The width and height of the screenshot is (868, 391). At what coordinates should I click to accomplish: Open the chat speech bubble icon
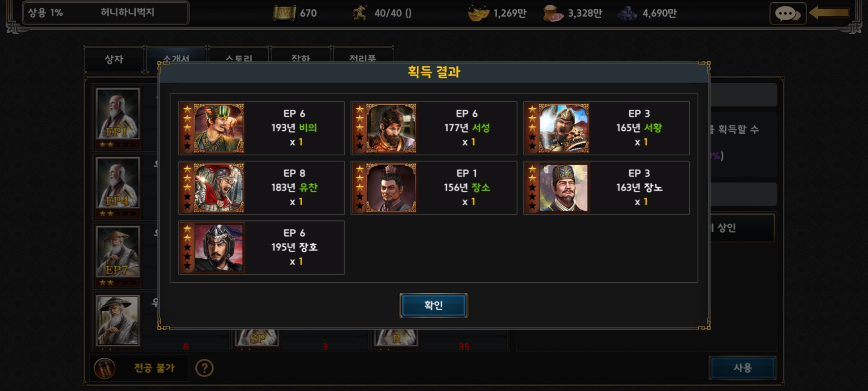787,14
